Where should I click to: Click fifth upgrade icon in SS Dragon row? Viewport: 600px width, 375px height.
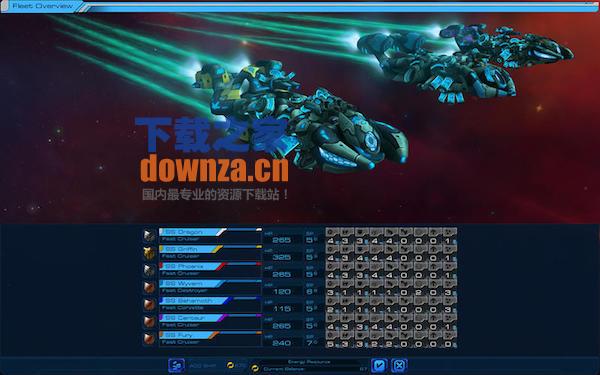[x=391, y=232]
